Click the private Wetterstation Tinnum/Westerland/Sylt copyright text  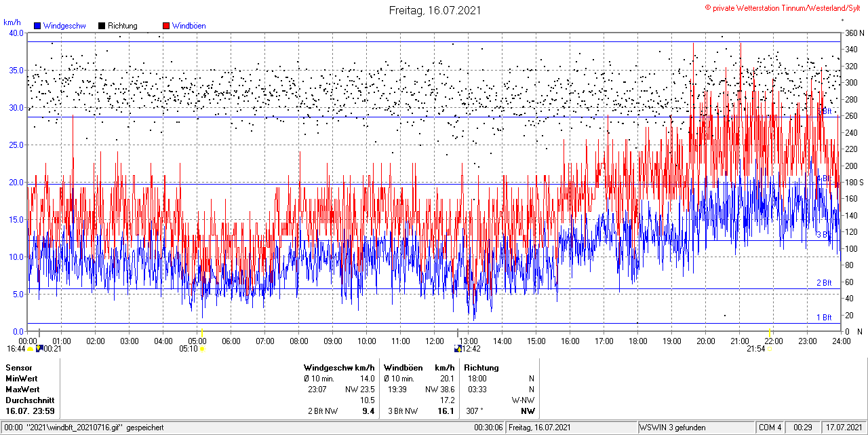[783, 7]
